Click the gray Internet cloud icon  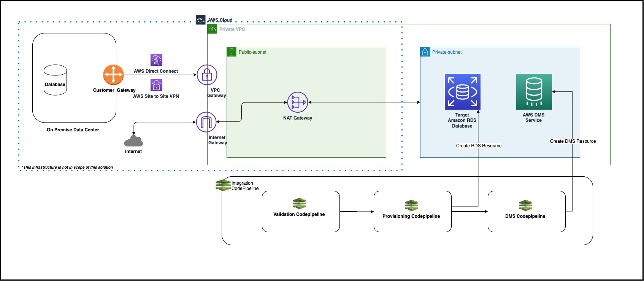[133, 141]
